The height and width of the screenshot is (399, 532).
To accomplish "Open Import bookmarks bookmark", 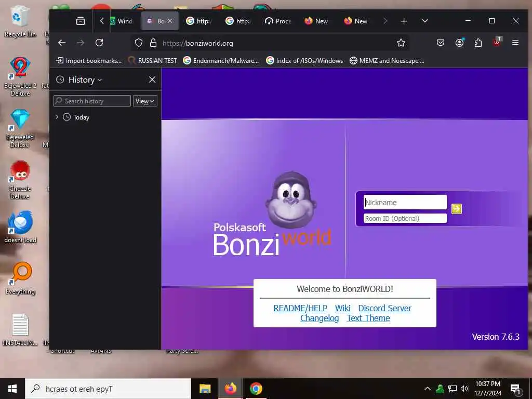I will [88, 61].
